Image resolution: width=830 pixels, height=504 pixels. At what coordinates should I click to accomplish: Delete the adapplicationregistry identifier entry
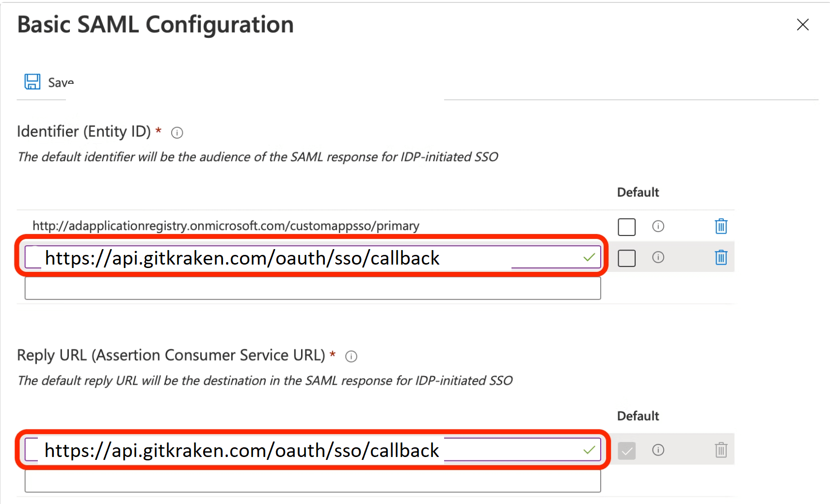pos(721,226)
